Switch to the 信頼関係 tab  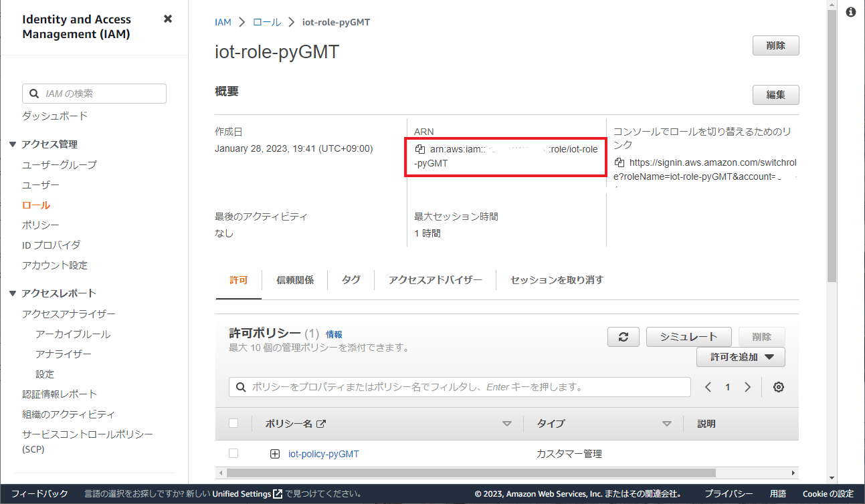click(x=295, y=280)
